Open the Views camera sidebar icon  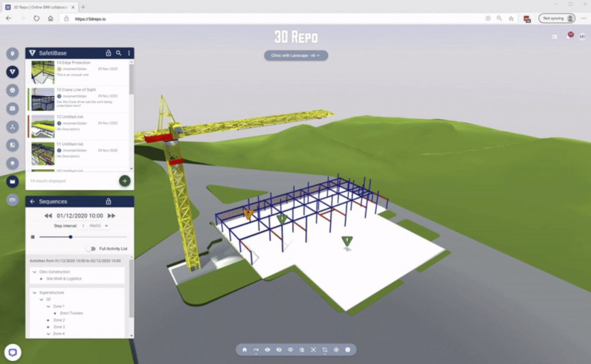[13, 109]
